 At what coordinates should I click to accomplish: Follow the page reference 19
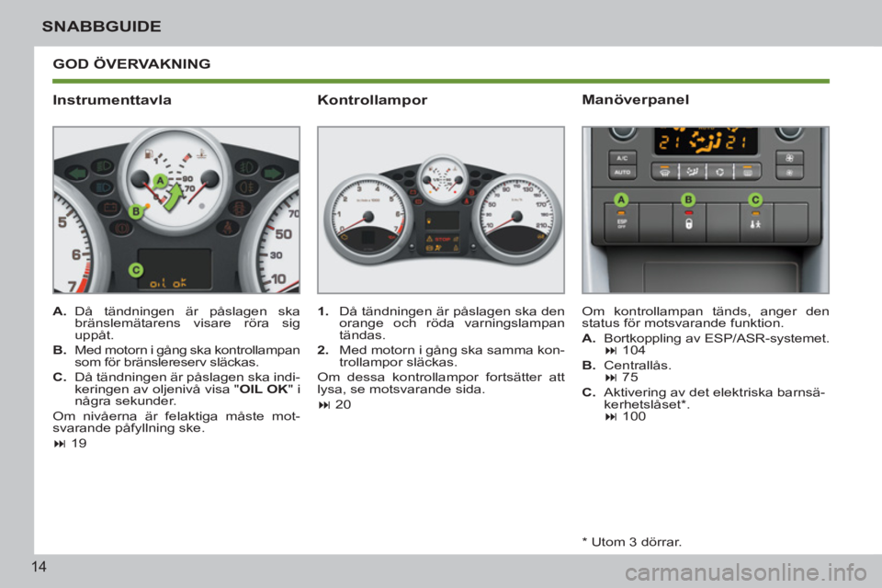pos(79,444)
